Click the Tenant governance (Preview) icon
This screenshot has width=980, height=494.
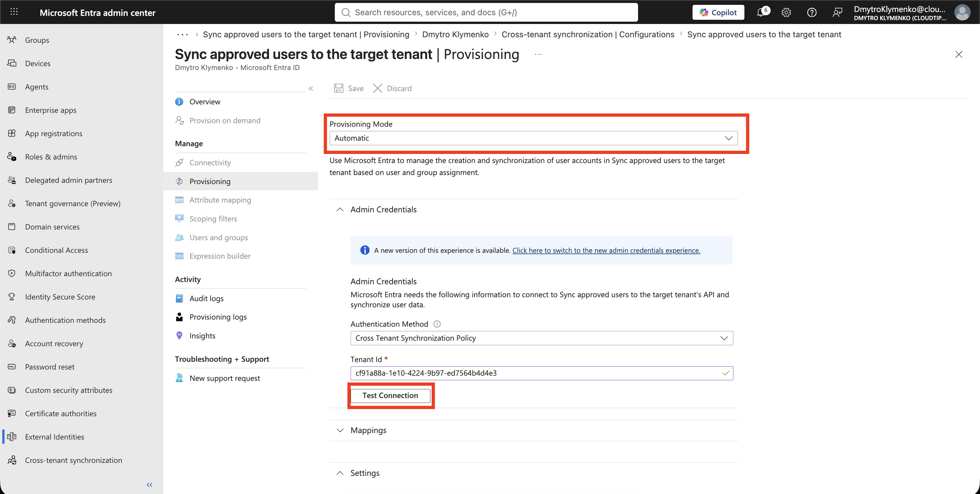tap(12, 203)
